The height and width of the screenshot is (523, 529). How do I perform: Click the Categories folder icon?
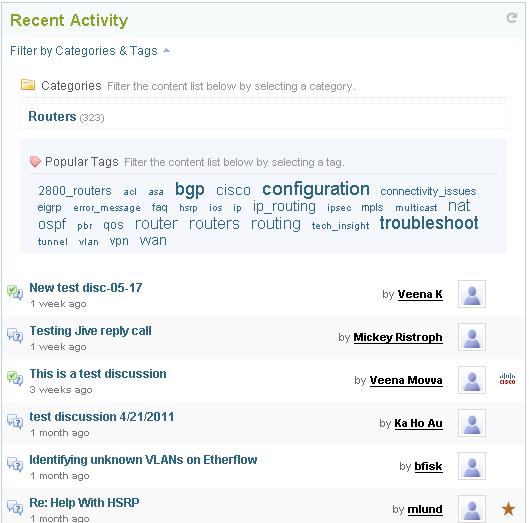[28, 84]
